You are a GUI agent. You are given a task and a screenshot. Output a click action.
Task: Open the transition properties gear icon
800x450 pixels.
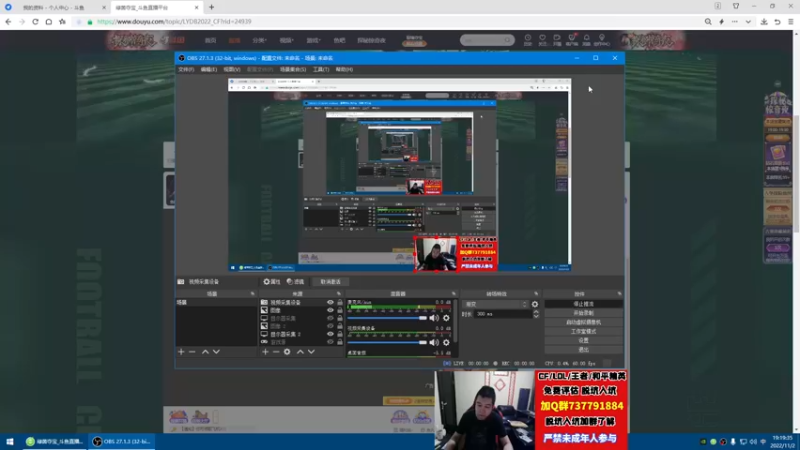point(535,304)
